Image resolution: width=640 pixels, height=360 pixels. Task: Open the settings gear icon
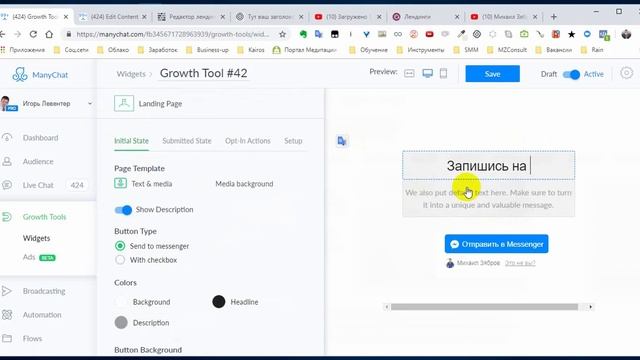tap(627, 73)
